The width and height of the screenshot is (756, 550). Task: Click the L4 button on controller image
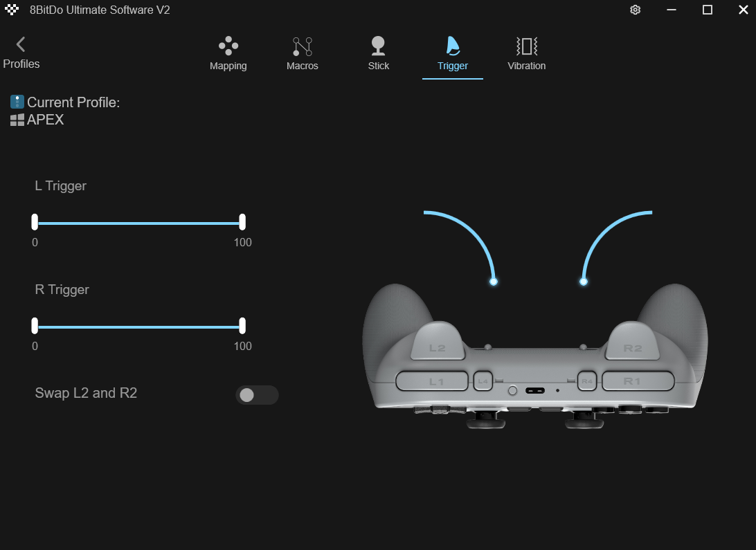(x=483, y=381)
